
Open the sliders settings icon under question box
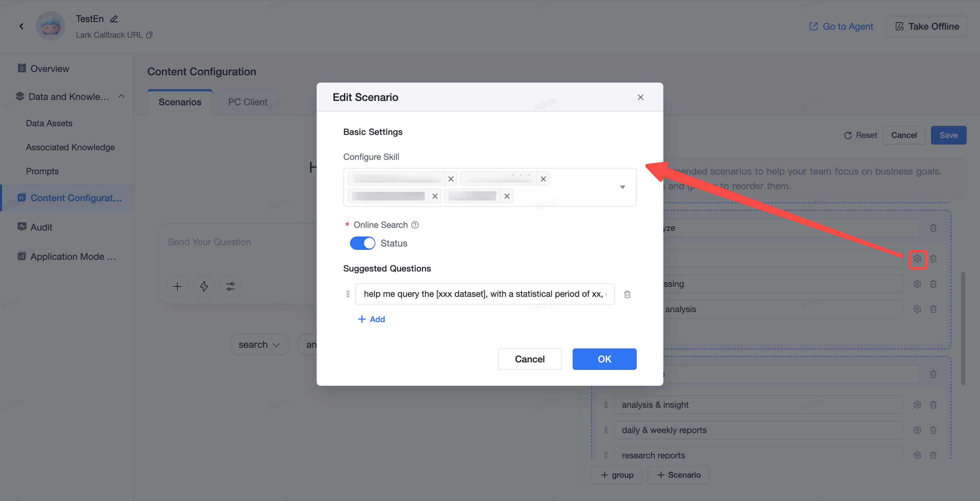(231, 286)
